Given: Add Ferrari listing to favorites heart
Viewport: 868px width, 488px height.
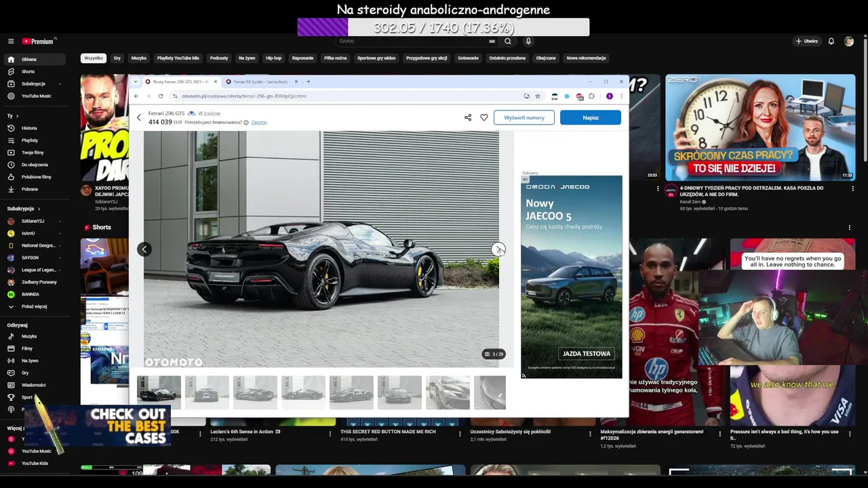Looking at the screenshot, I should pyautogui.click(x=484, y=117).
